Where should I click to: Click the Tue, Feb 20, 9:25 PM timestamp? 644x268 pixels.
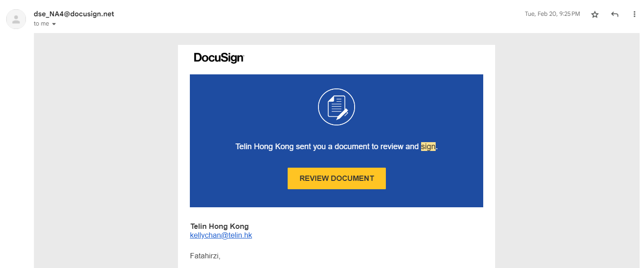[552, 14]
